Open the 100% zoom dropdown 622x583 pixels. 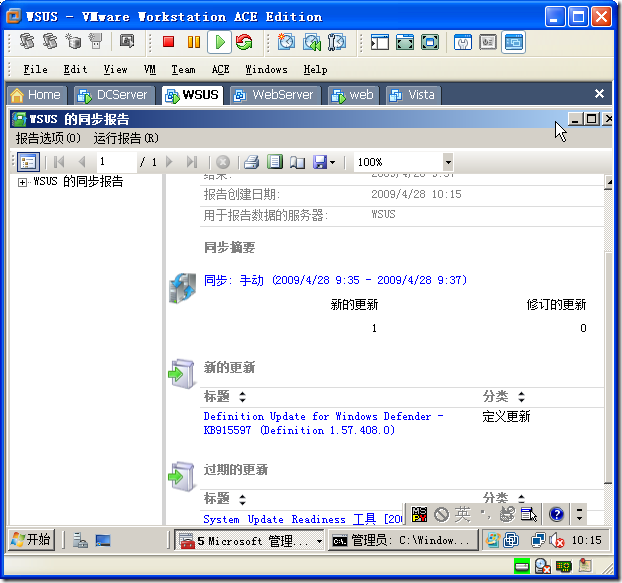448,162
